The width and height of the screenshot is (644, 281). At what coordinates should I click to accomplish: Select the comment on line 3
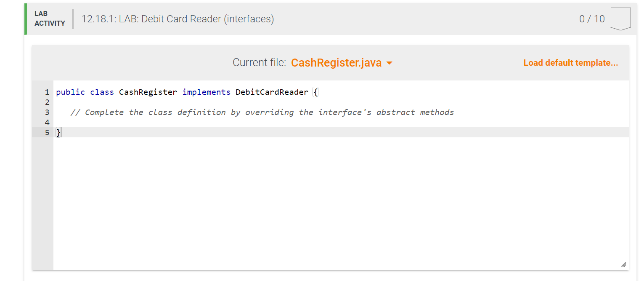tap(262, 112)
